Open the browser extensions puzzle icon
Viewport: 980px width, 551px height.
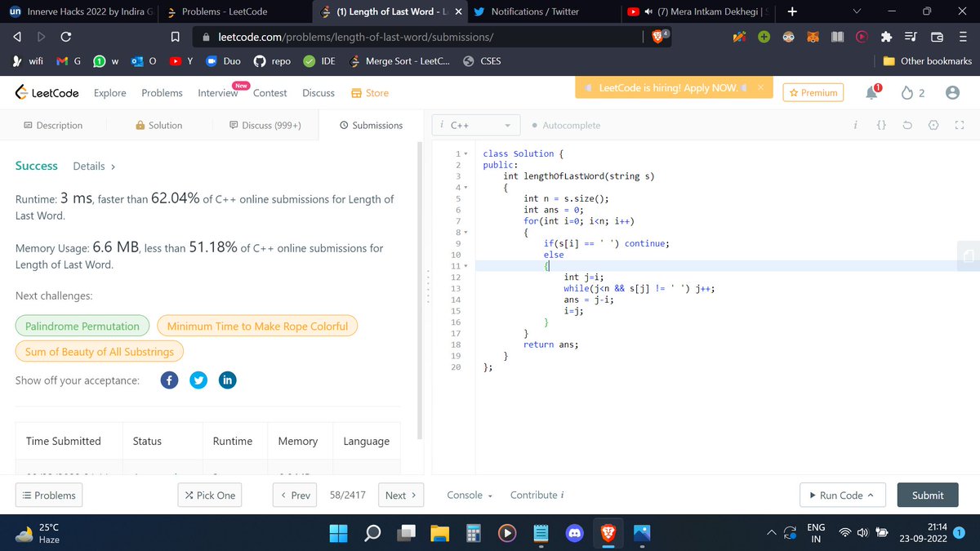(x=887, y=38)
